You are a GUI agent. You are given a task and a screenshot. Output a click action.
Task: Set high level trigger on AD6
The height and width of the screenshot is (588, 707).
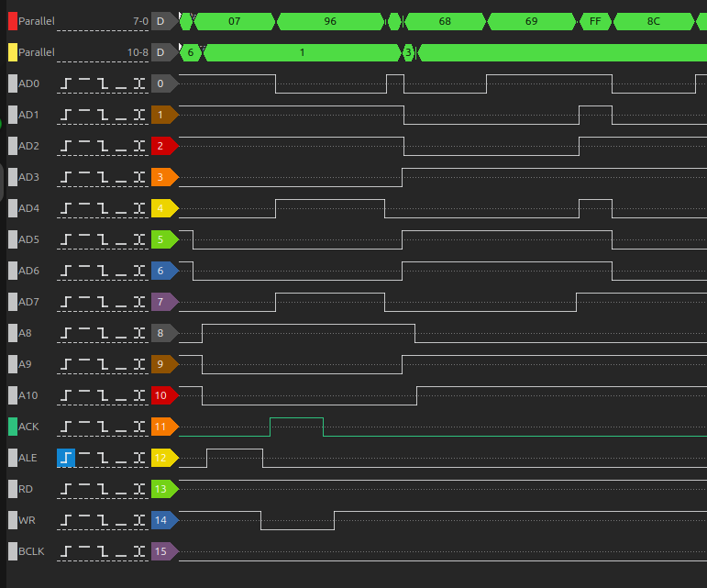84,271
